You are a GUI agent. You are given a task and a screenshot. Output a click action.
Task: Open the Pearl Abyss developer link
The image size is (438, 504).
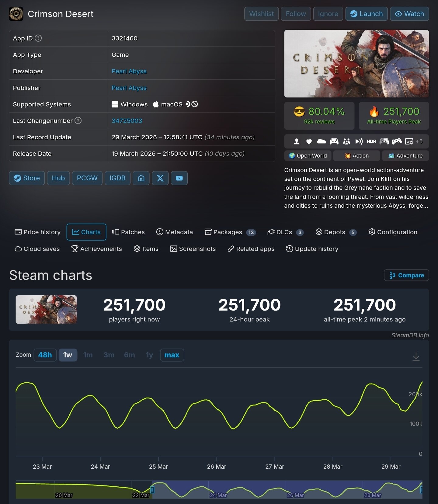(129, 71)
